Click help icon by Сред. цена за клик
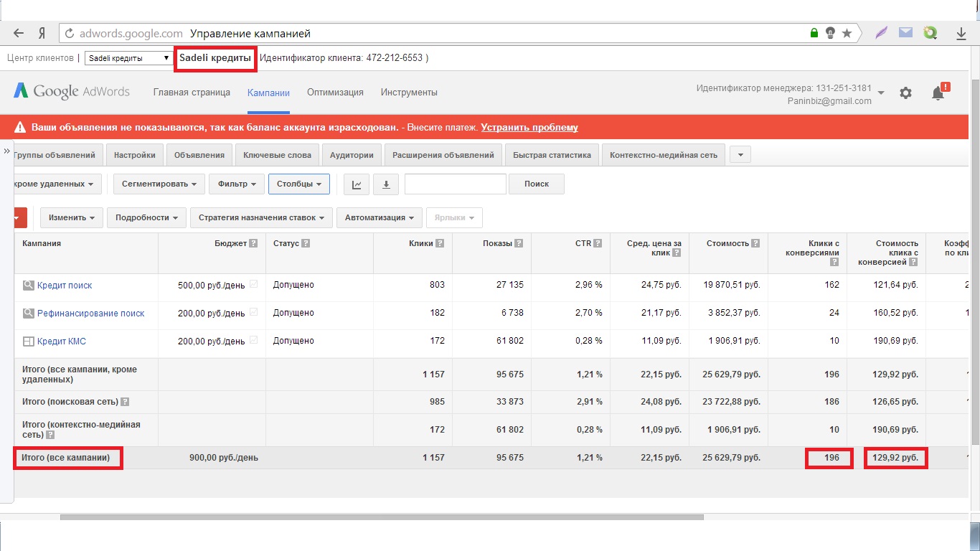 [677, 253]
